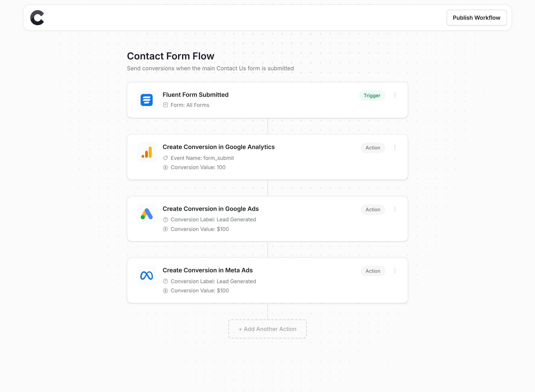
Task: Click the tag icon beside Event Name form_submit
Action: pos(166,158)
